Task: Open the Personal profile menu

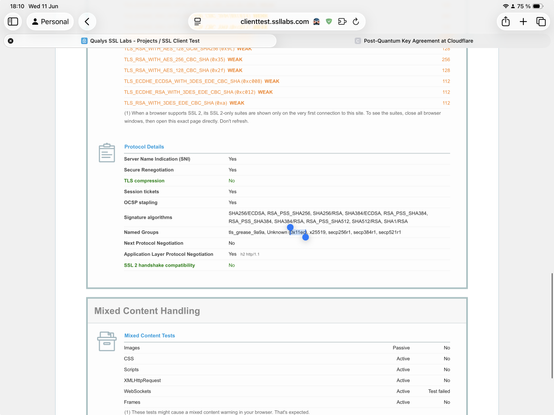Action: tap(50, 22)
